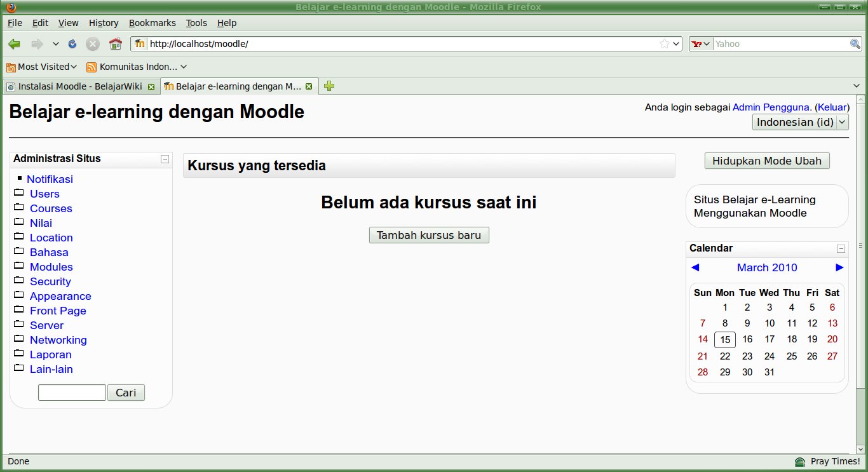Image resolution: width=868 pixels, height=472 pixels.
Task: Open the Yahoo search engine dropdown
Action: pyautogui.click(x=701, y=44)
